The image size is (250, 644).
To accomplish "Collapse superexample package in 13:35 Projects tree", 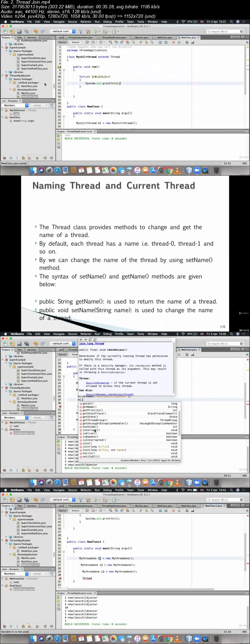I will tap(10, 367).
